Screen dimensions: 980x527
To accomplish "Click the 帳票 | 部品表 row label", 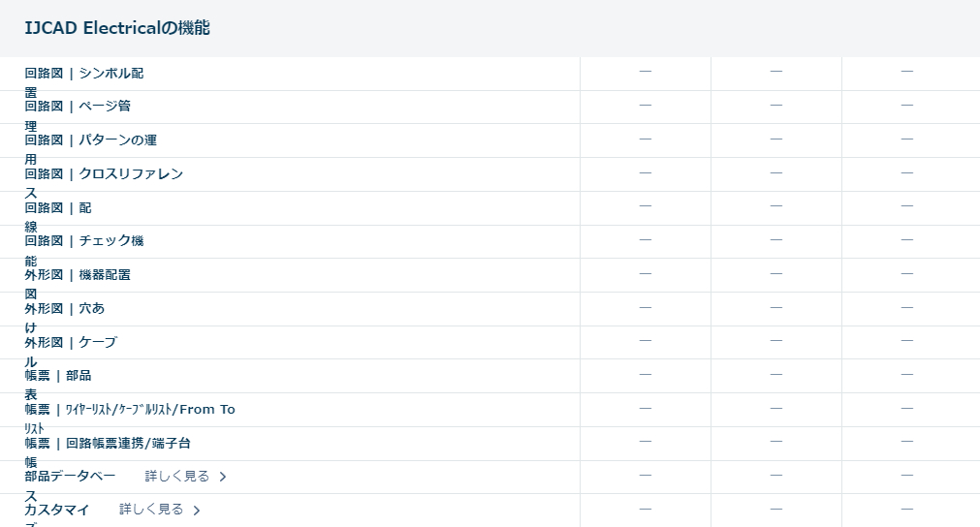I will pyautogui.click(x=58, y=376).
